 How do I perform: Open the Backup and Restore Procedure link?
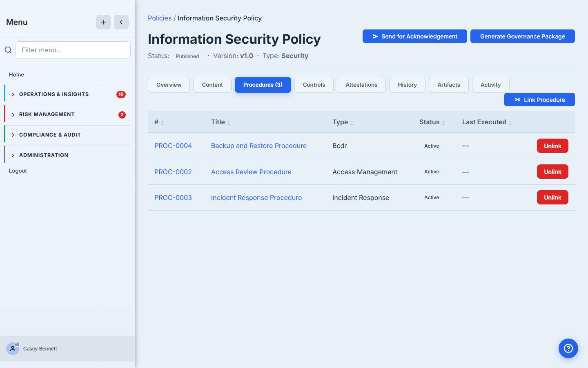(259, 146)
